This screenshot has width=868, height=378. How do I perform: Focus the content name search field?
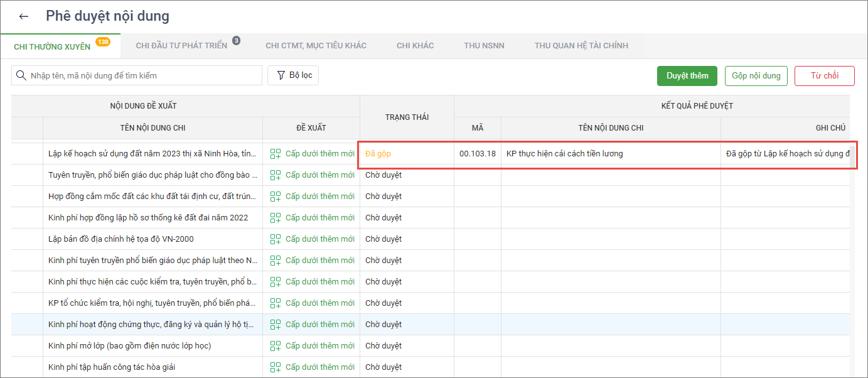pos(144,75)
